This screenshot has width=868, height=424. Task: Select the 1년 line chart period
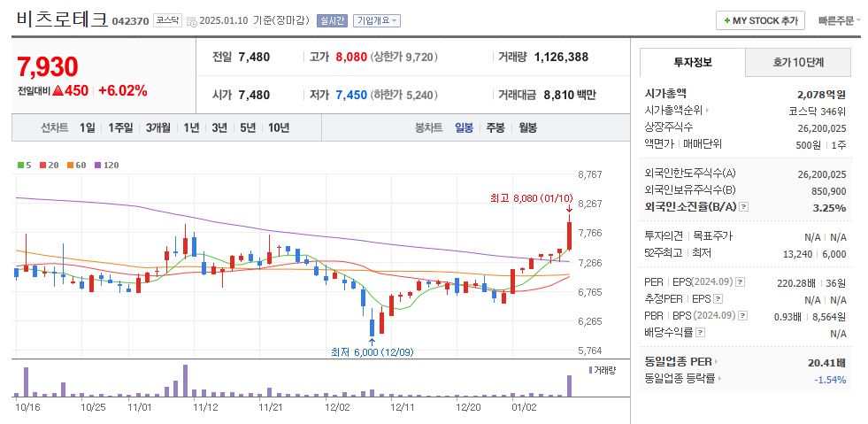(191, 127)
